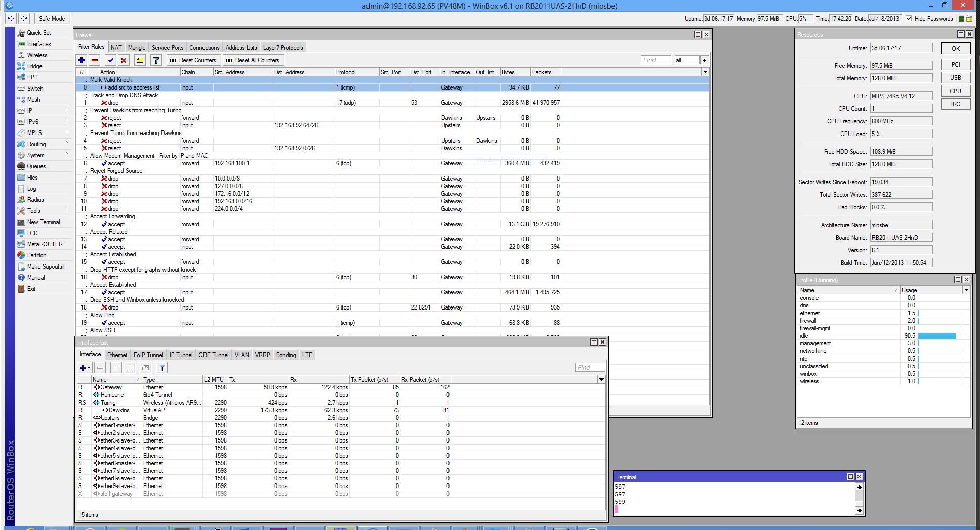
Task: Switch to Connections tab
Action: pos(205,48)
